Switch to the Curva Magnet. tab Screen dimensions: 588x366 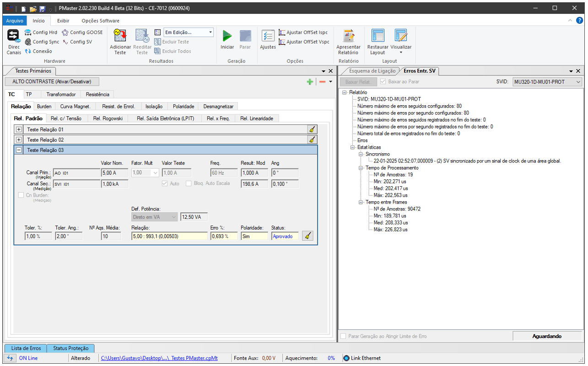75,106
